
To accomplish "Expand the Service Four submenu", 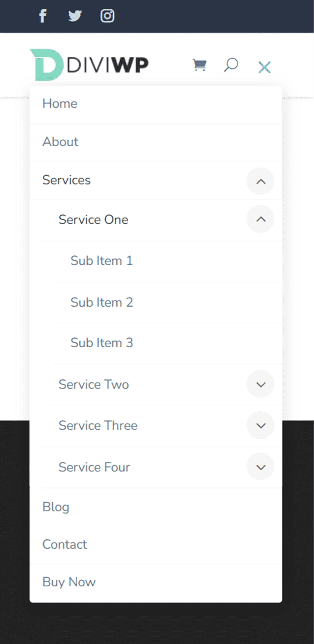I will click(260, 467).
